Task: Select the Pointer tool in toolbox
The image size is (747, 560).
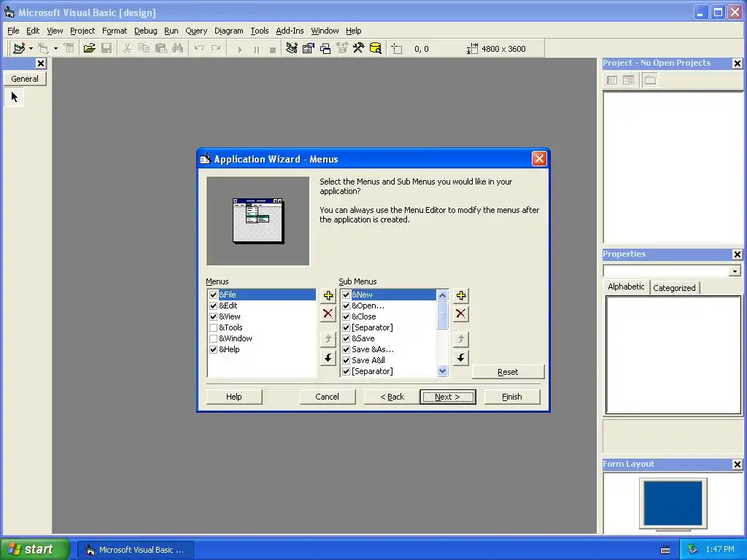Action: [15, 97]
